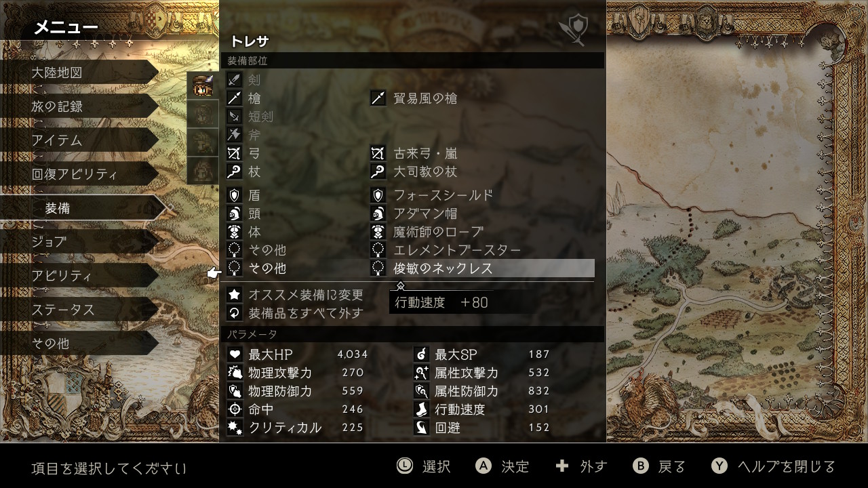Click the spear (槍) weapon slot icon
The image size is (868, 488).
(234, 98)
